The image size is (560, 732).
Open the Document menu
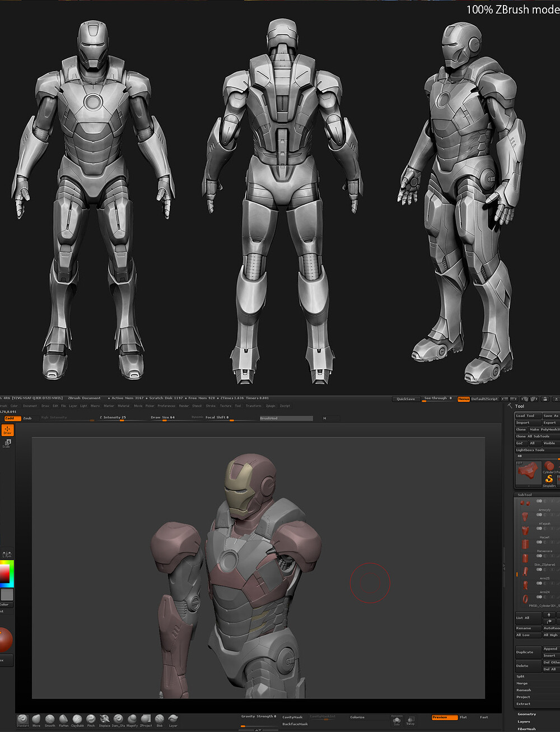click(x=30, y=406)
